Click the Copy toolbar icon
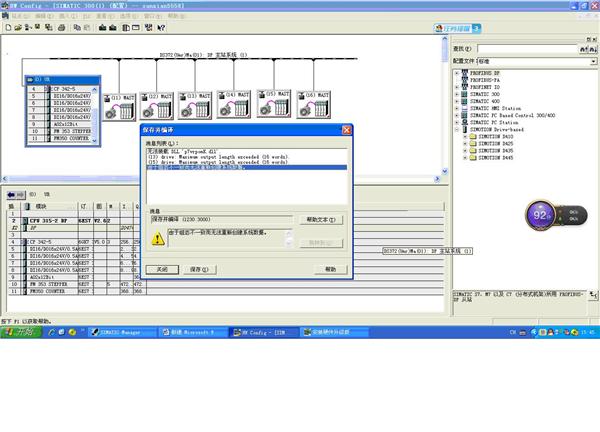Image resolution: width=600 pixels, height=432 pixels. tap(77, 28)
